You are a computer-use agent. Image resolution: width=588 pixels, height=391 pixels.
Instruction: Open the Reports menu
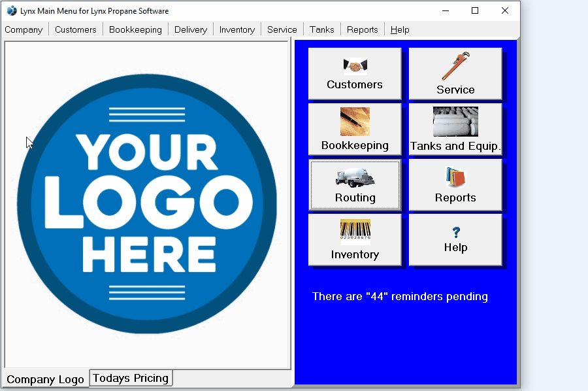pyautogui.click(x=362, y=29)
